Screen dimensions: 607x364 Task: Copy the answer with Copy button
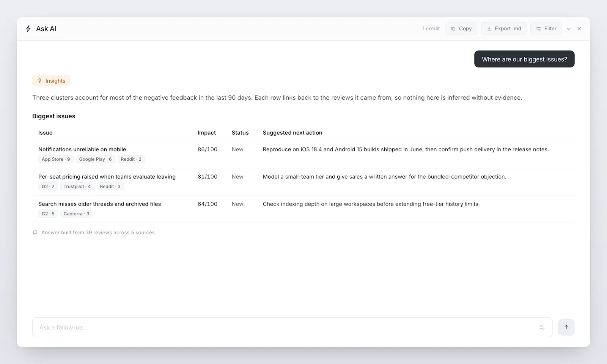tap(461, 28)
